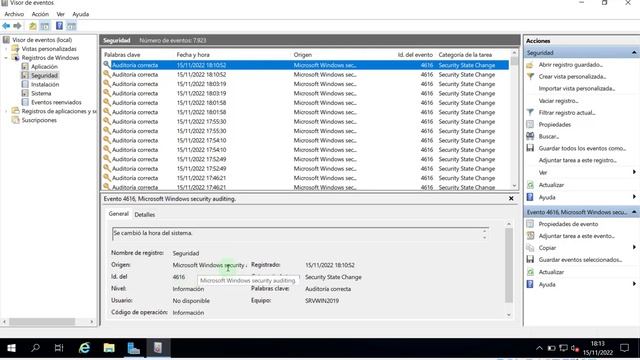Click the event description text box
This screenshot has height=360, width=640.
pos(300,233)
